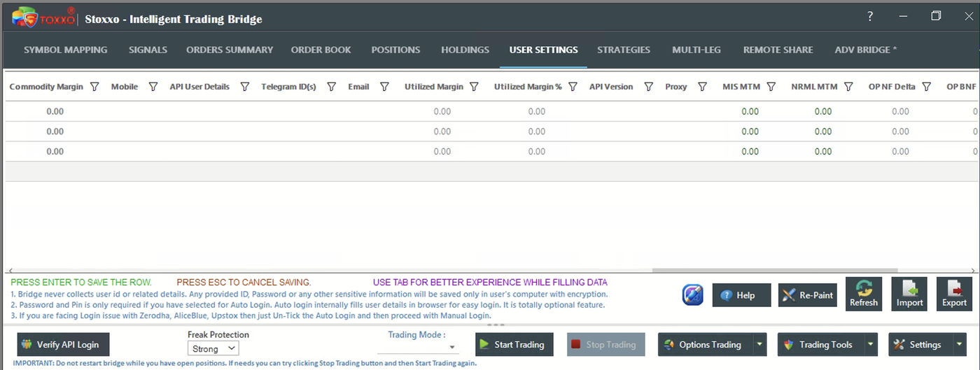Viewport: 980px width, 370px height.
Task: Click Verify API Login
Action: pyautogui.click(x=63, y=344)
